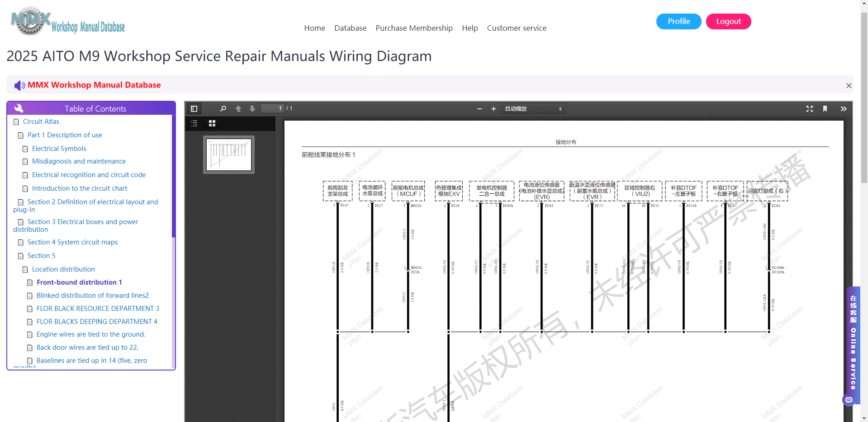Open Electrical recognition and circuit code

pos(89,175)
